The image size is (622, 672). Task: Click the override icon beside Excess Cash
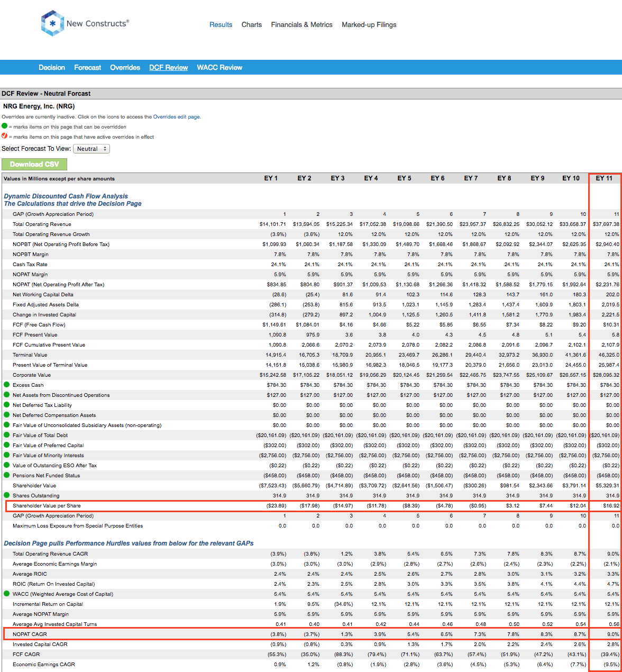click(x=6, y=385)
